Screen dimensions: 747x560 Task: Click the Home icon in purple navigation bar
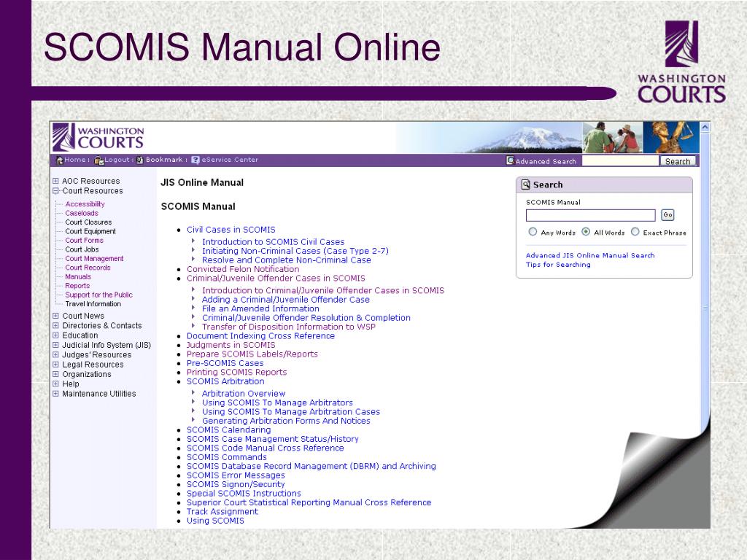(60, 160)
